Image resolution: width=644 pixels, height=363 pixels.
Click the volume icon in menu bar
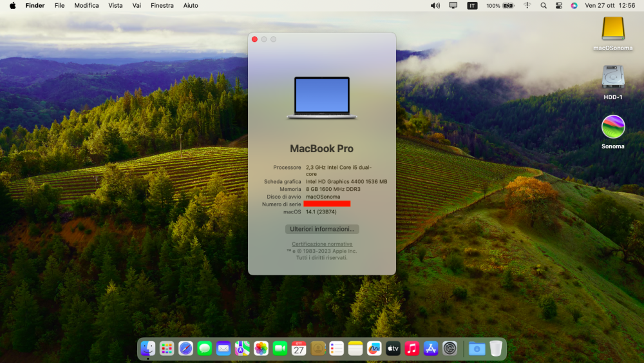pyautogui.click(x=435, y=5)
